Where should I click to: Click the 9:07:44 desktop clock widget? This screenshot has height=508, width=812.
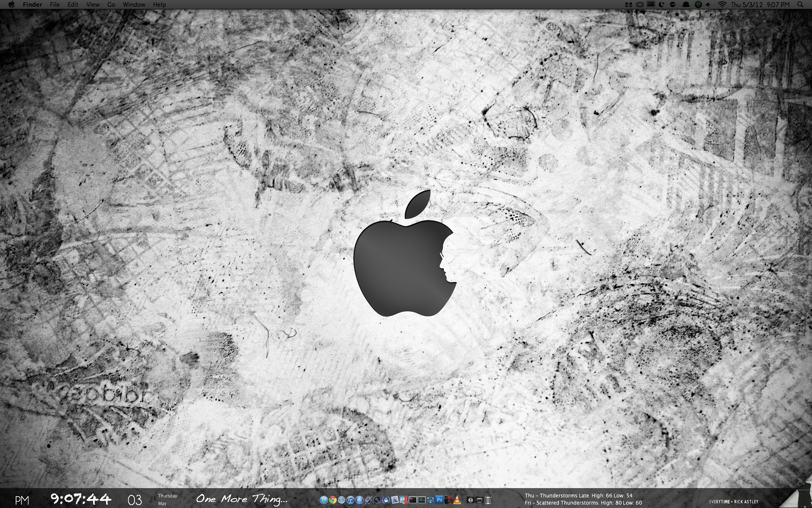point(81,499)
